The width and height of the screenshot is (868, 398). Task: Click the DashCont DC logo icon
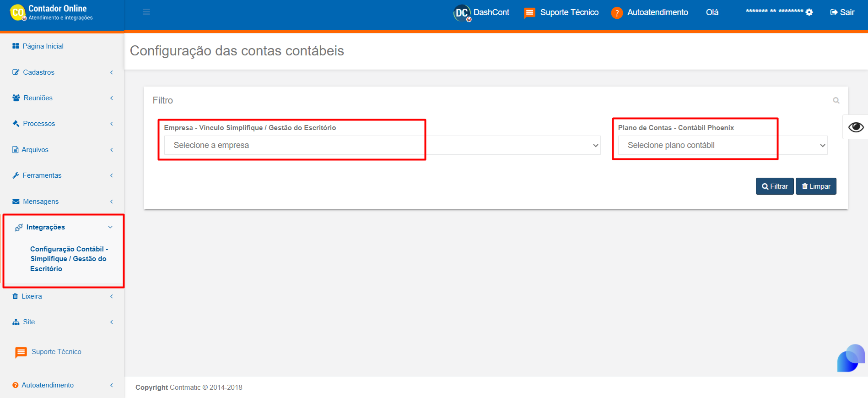tap(462, 13)
